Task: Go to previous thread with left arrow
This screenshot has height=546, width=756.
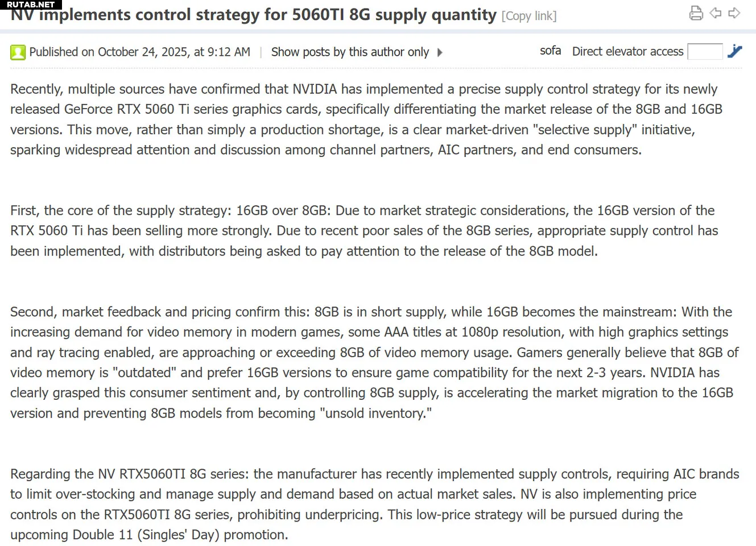Action: point(716,13)
